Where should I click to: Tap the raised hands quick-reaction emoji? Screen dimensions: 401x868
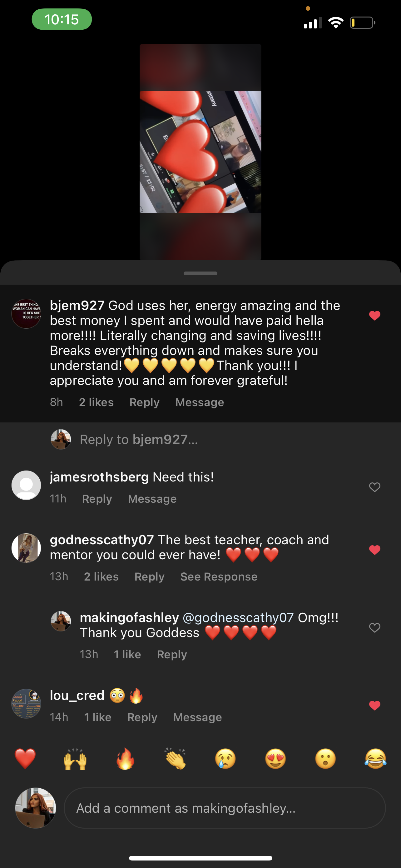click(x=75, y=759)
